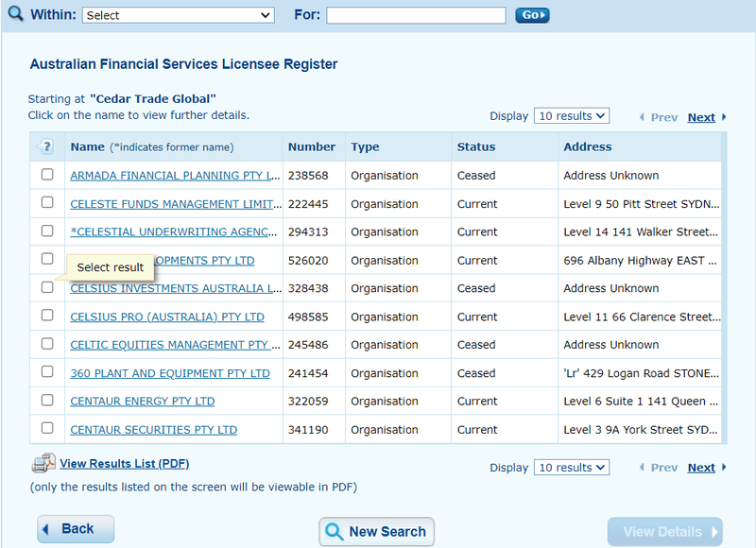
Task: Open the partially hidden OPMENTS PTY LTD link
Action: (204, 260)
